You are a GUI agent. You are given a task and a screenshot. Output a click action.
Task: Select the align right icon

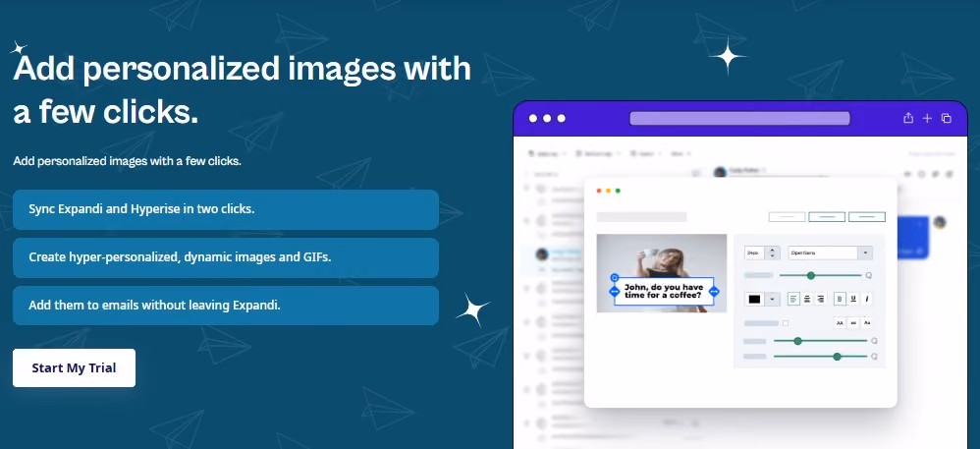coord(820,299)
